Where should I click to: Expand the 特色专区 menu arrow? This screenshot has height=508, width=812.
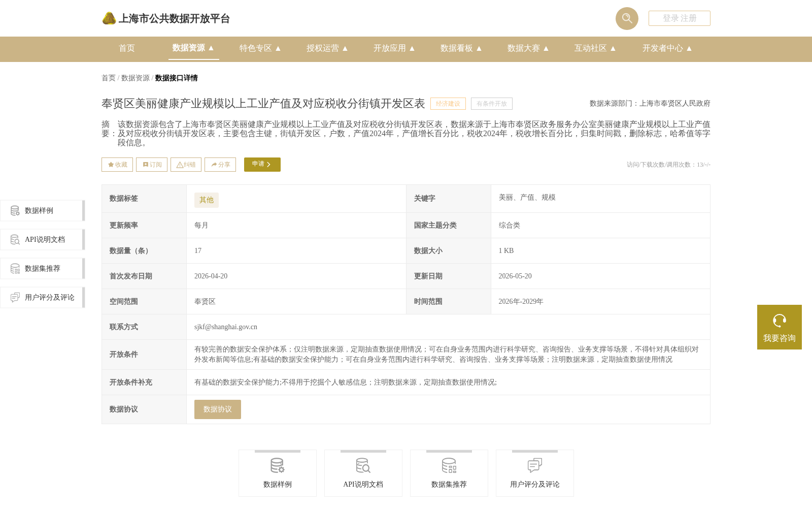278,48
